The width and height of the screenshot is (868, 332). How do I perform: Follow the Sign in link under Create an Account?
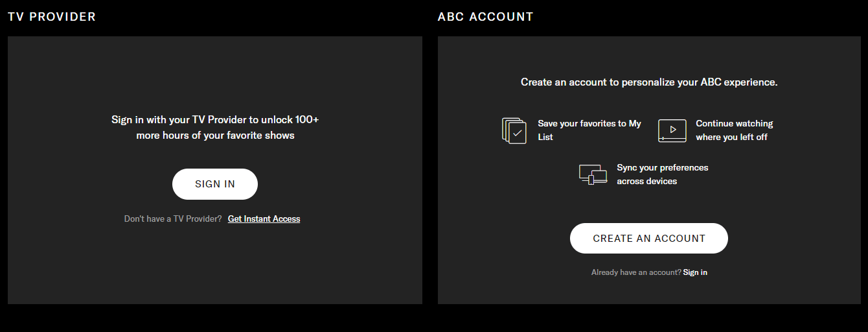695,272
